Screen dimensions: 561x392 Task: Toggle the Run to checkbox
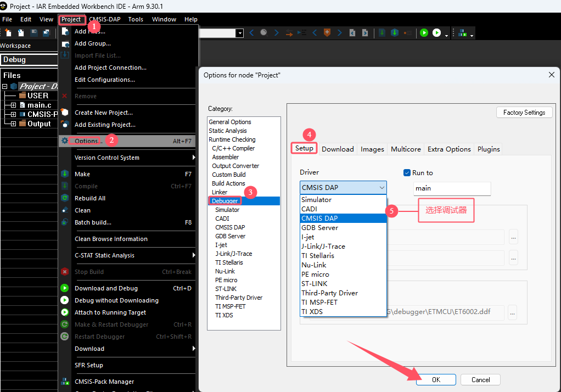coord(407,173)
